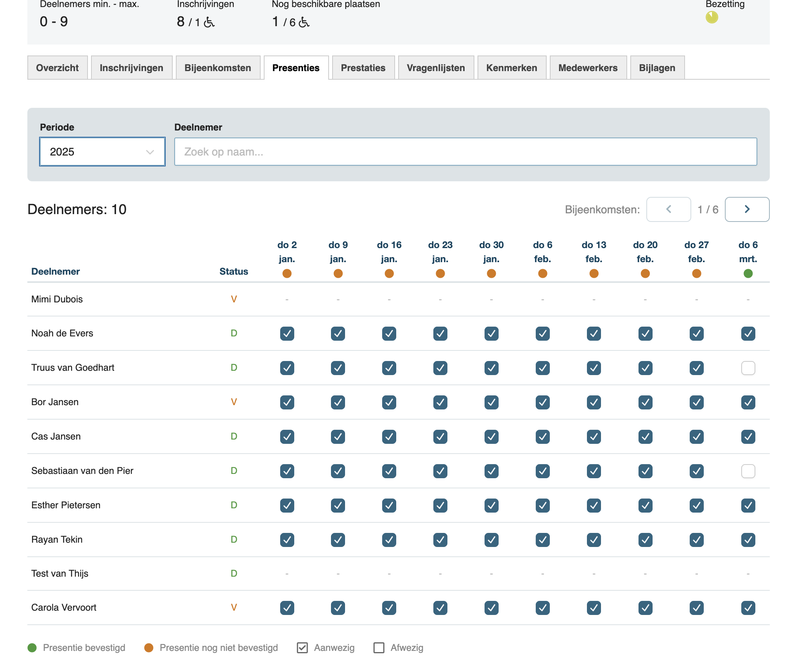Mark Truus van Goedhart present on 6 mrt.
The image size is (812, 672).
coord(748,368)
